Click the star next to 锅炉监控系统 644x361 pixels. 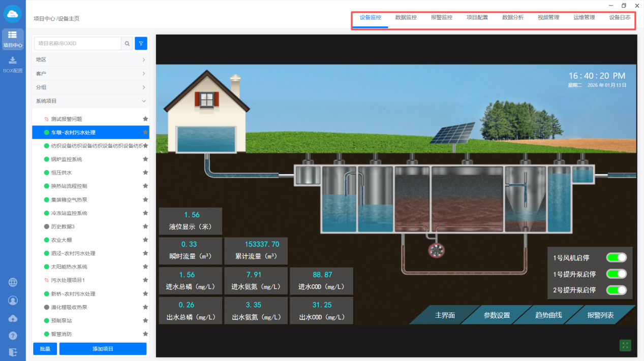coord(145,159)
